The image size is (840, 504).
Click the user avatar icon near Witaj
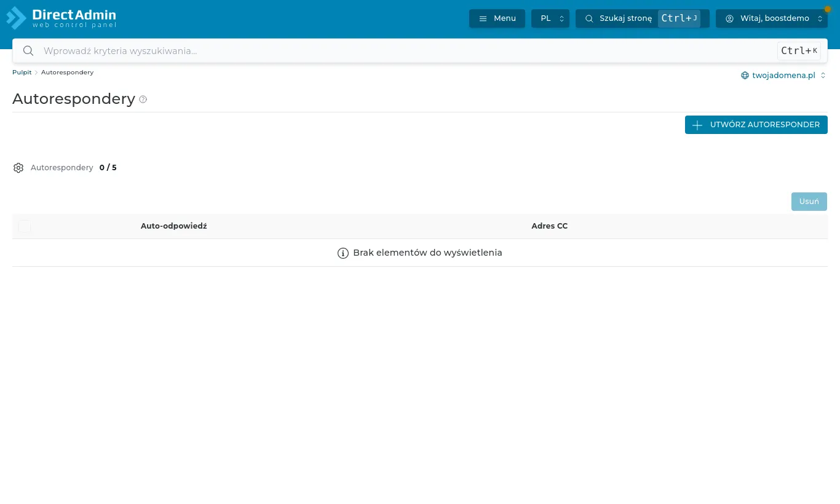[x=730, y=18]
